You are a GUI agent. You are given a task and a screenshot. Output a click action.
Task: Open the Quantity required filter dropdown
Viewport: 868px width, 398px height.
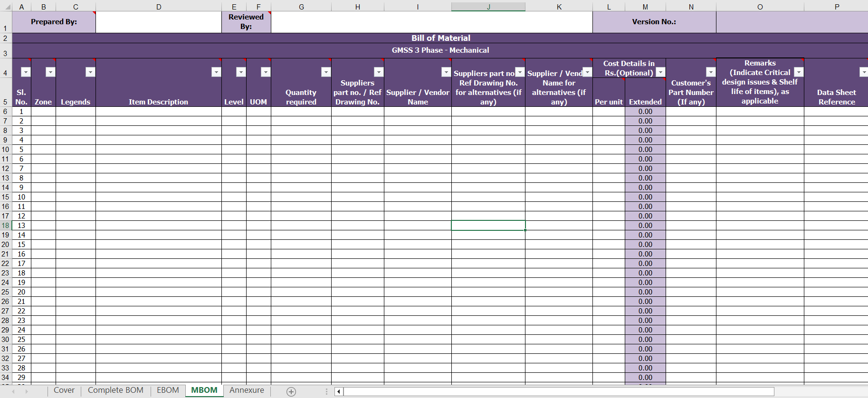[325, 72]
